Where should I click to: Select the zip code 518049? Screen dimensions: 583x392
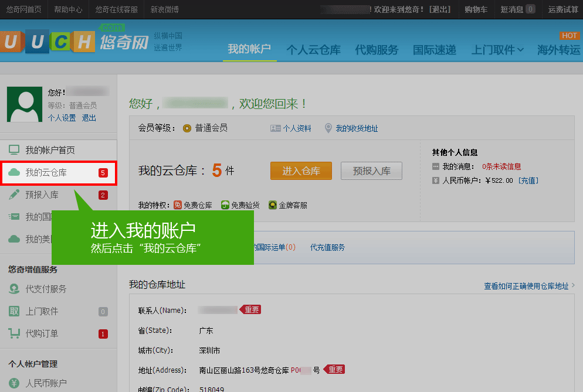coord(212,389)
